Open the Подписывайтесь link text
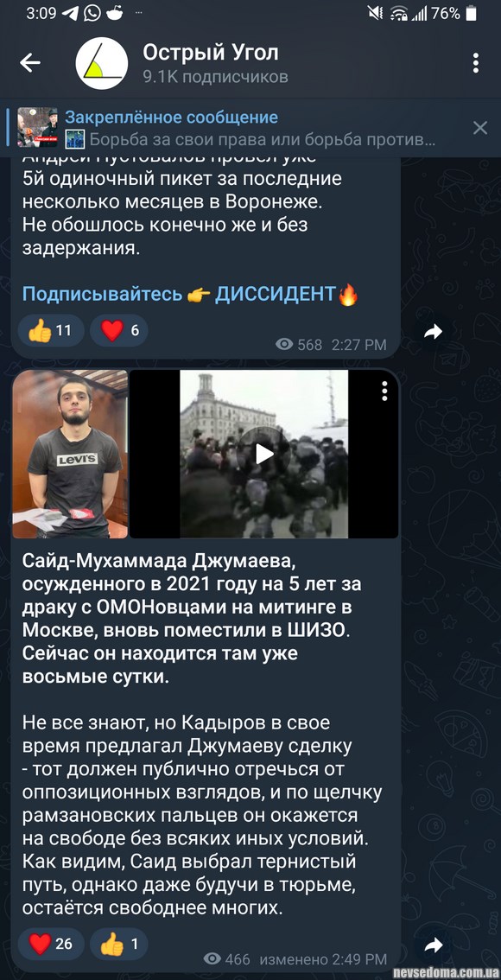501x980 pixels. click(x=102, y=294)
